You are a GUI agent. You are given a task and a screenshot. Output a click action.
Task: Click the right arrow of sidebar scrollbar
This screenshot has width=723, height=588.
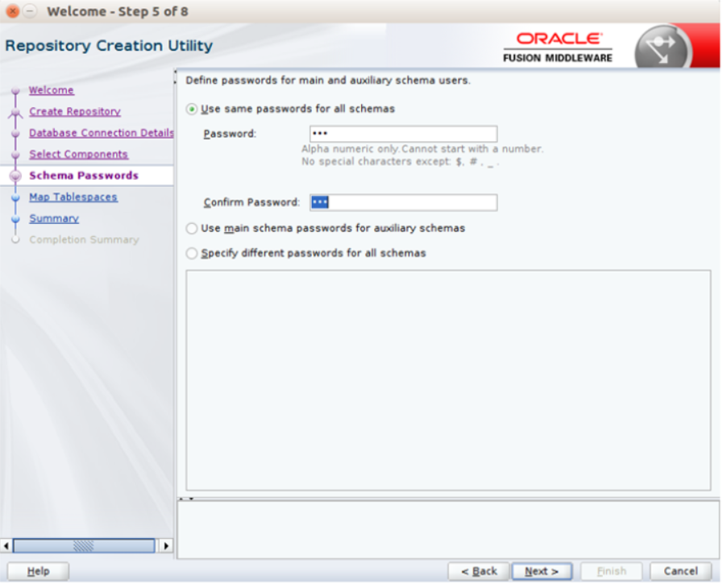166,547
